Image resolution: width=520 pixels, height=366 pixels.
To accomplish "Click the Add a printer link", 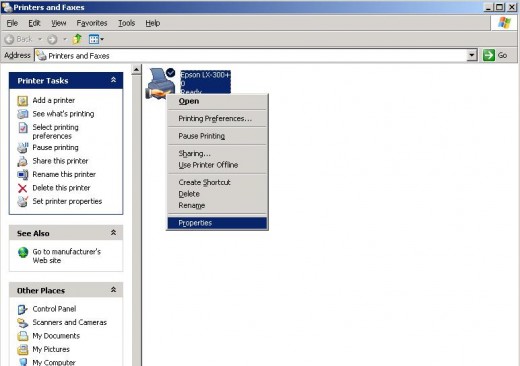I will coord(54,100).
